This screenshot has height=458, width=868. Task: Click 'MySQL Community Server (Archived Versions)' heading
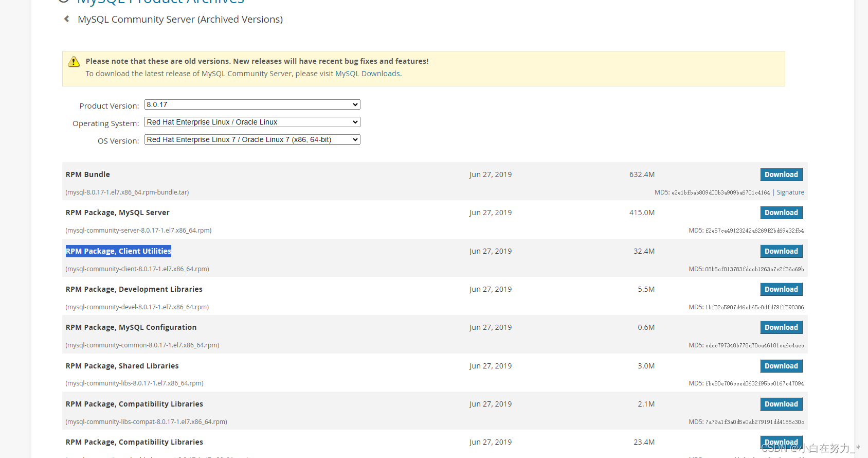point(180,19)
